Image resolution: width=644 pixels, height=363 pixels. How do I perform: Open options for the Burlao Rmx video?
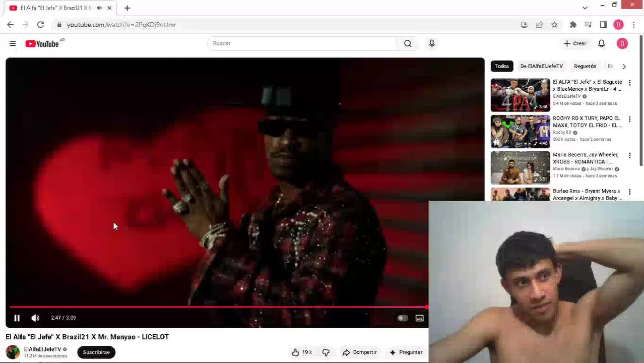[629, 192]
